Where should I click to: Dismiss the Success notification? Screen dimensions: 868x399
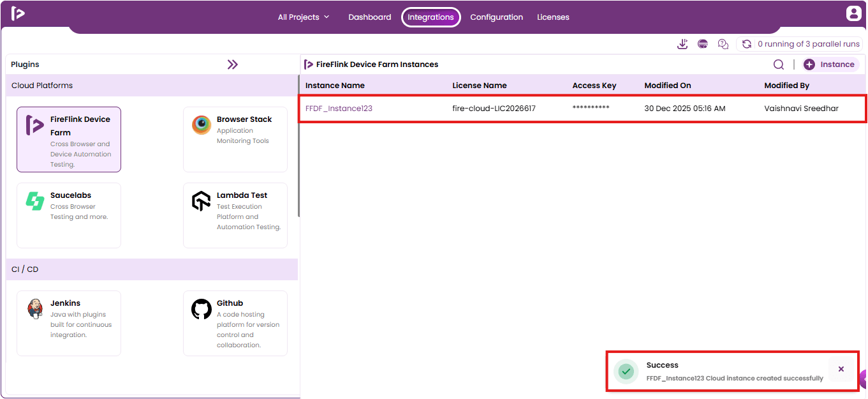(841, 369)
